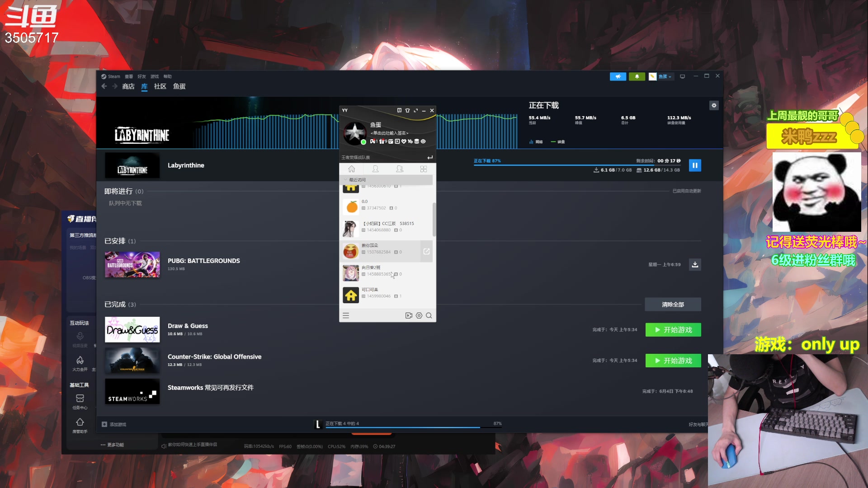868x488 pixels.
Task: Open Steam notifications bell button
Action: [637, 77]
